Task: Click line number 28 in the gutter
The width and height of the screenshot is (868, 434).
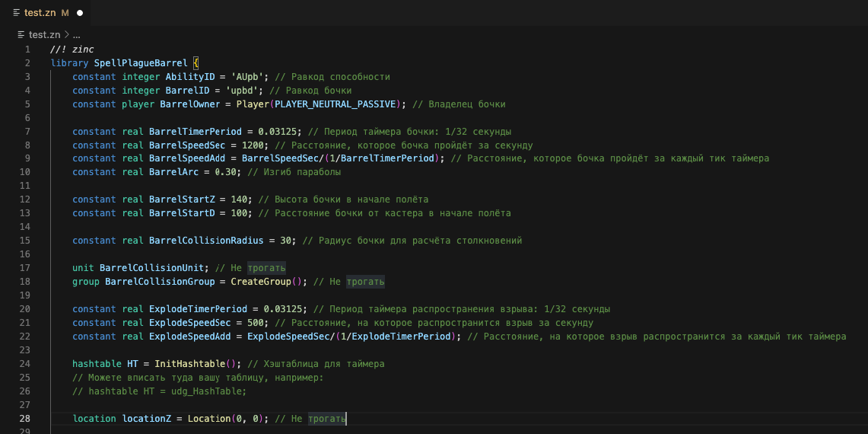Action: click(25, 419)
